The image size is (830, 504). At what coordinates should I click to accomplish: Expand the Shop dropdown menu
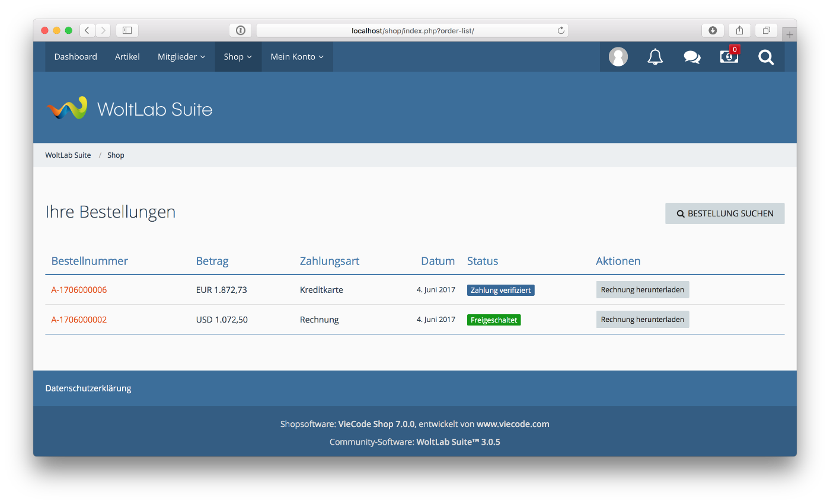coord(238,57)
